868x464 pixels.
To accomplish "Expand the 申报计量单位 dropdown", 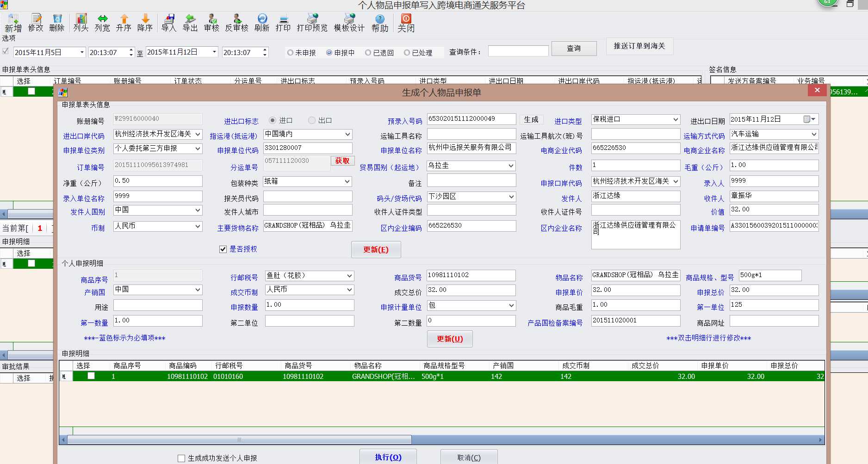I will pyautogui.click(x=511, y=305).
